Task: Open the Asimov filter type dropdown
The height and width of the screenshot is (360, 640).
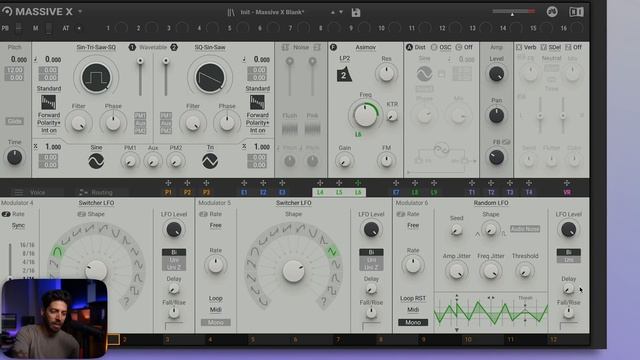Action: click(365, 47)
